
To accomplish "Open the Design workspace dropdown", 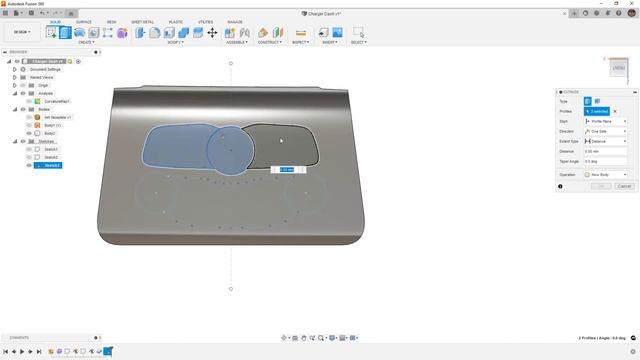I will [x=22, y=32].
